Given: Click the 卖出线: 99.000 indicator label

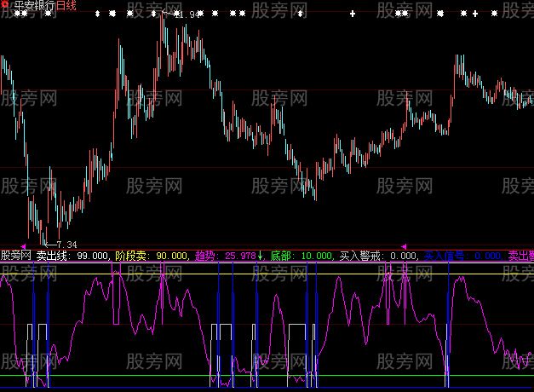Looking at the screenshot, I should [x=73, y=255].
